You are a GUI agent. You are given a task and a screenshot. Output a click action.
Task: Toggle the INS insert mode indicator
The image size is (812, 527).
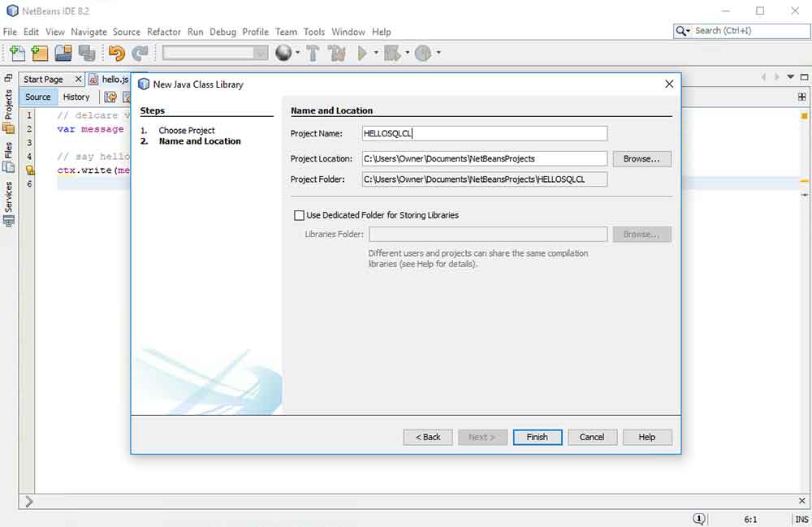pyautogui.click(x=801, y=519)
